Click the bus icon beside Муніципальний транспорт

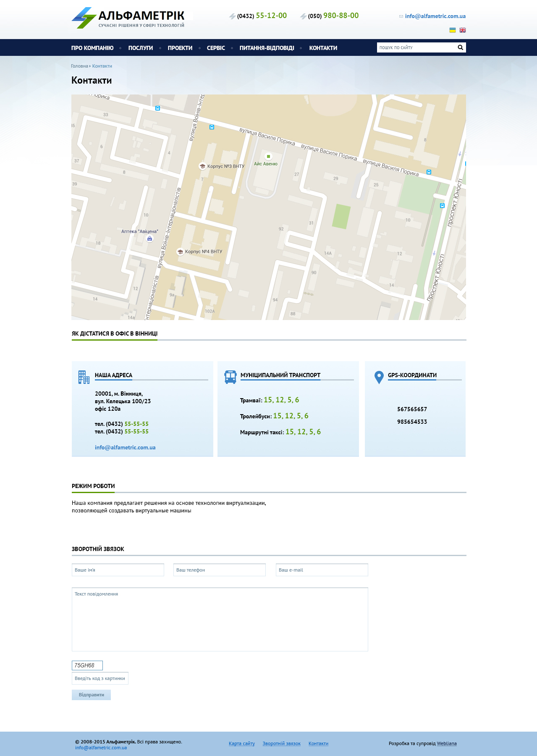[231, 377]
